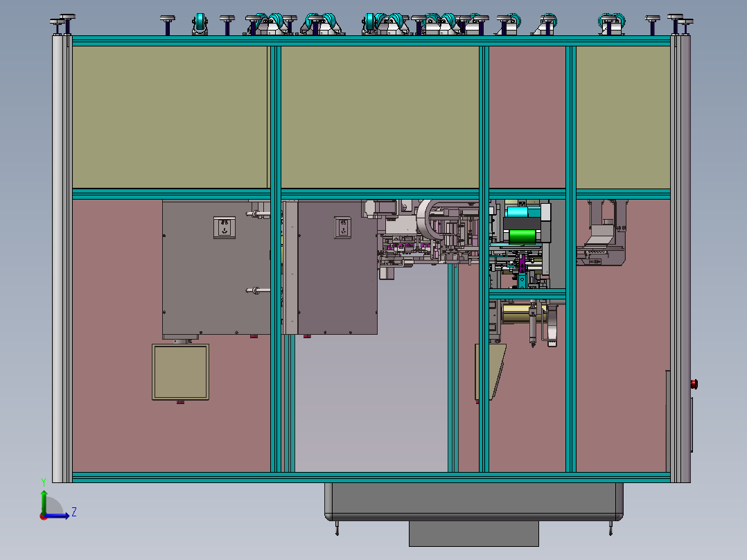Pick the curved white duct in the mechanism
Screen dimensions: 747x560
[425, 218]
